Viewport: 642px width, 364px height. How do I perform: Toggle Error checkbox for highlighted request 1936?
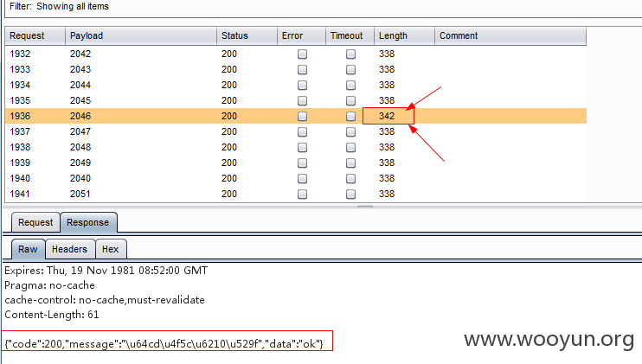[x=302, y=116]
